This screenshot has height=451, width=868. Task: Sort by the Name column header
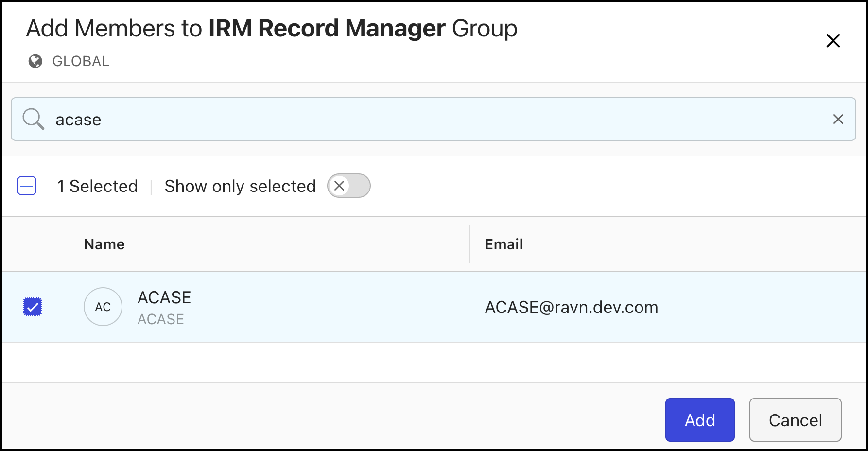pos(104,244)
